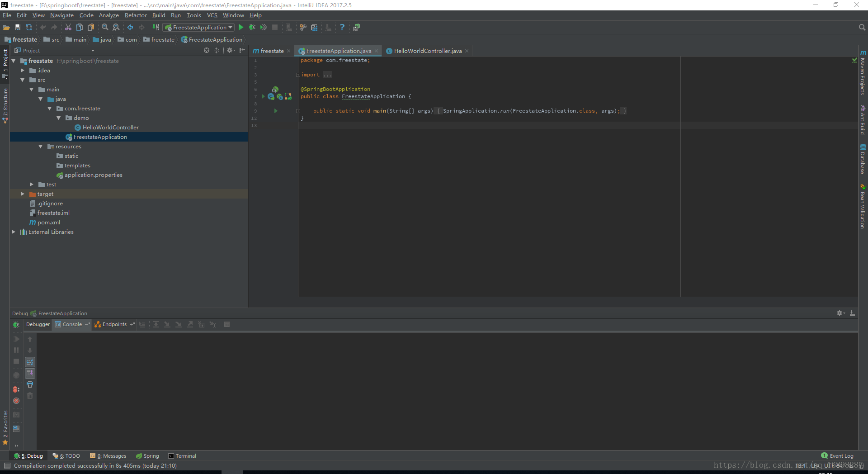Expand folded import statement in editor
This screenshot has width=868, height=474.
pyautogui.click(x=298, y=75)
